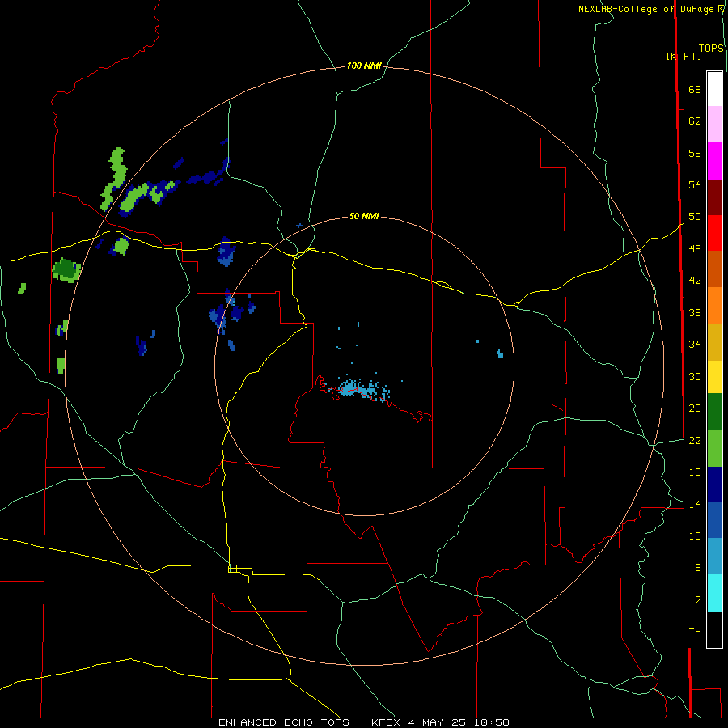Viewport: 728px width, 728px height.
Task: Pick the dark green legend swatch
Action: pos(714,412)
